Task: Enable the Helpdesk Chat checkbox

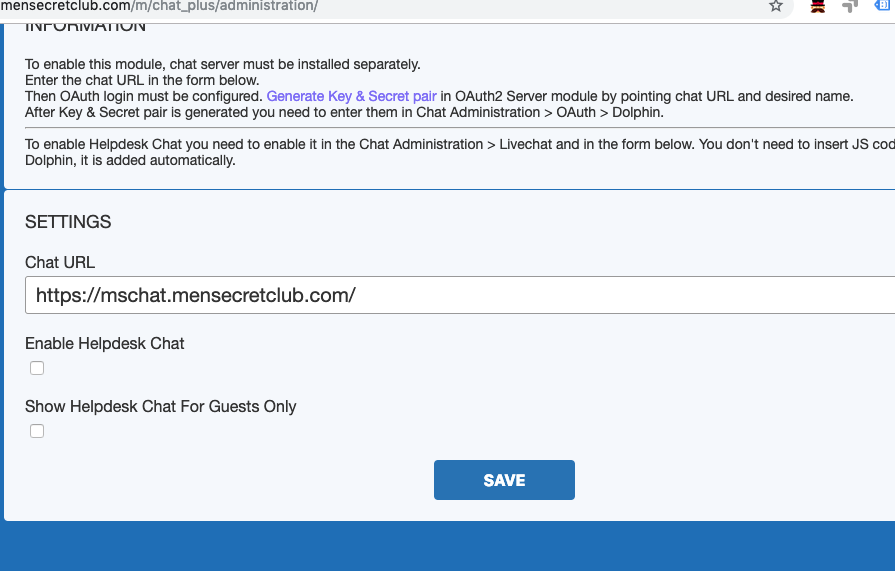Action: tap(37, 368)
